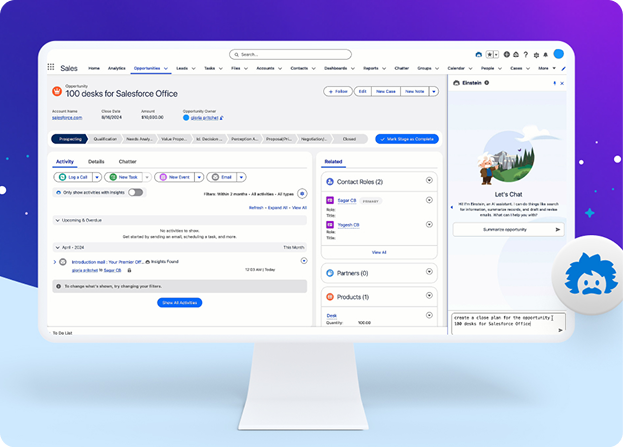The image size is (623, 448).
Task: Open the Email dropdown arrow
Action: click(x=241, y=177)
